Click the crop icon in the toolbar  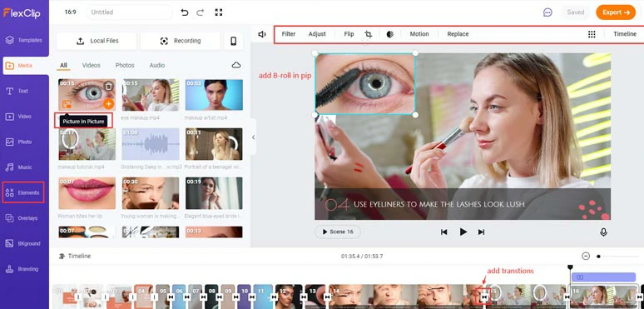point(368,34)
